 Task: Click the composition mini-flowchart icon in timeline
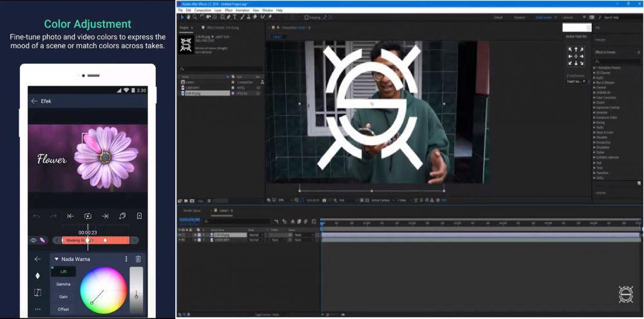click(x=276, y=222)
